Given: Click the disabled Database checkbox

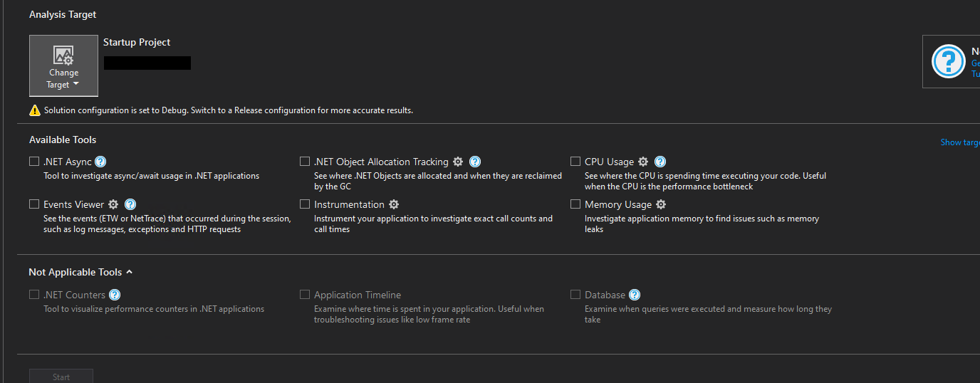Looking at the screenshot, I should point(575,295).
